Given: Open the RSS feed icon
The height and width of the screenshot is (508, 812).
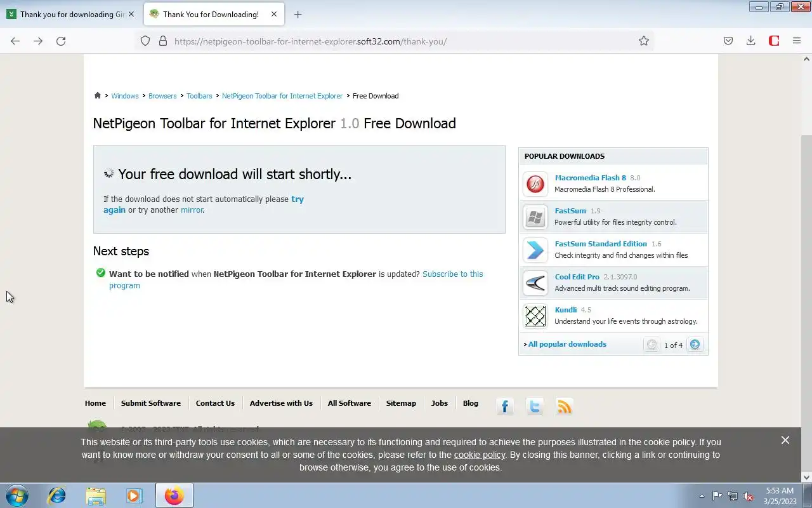Looking at the screenshot, I should 564,406.
